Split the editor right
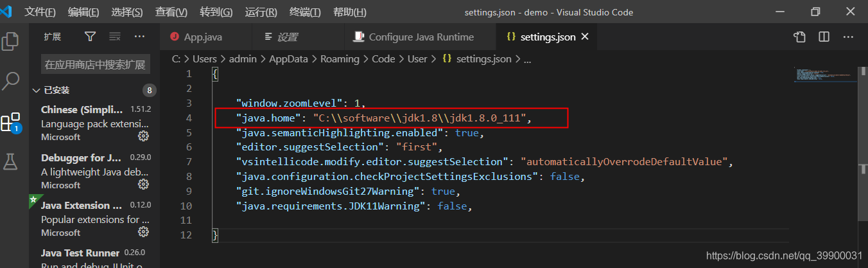The width and height of the screenshot is (868, 268). [824, 37]
